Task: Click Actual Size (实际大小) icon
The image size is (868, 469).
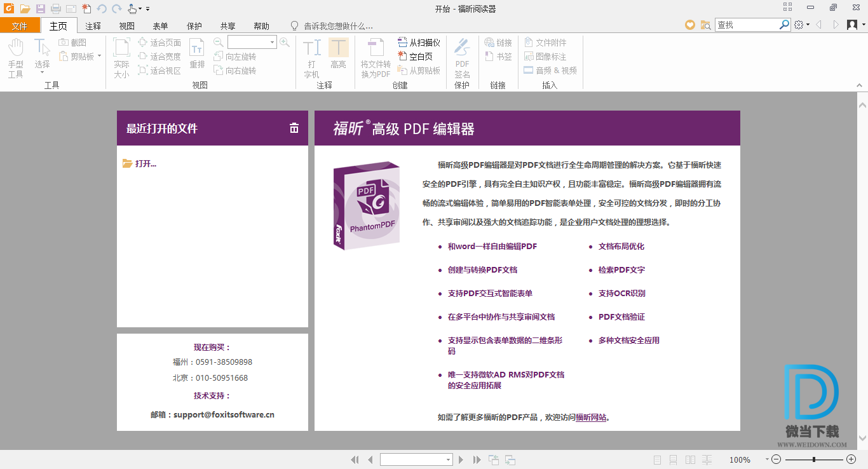Action: (x=121, y=58)
